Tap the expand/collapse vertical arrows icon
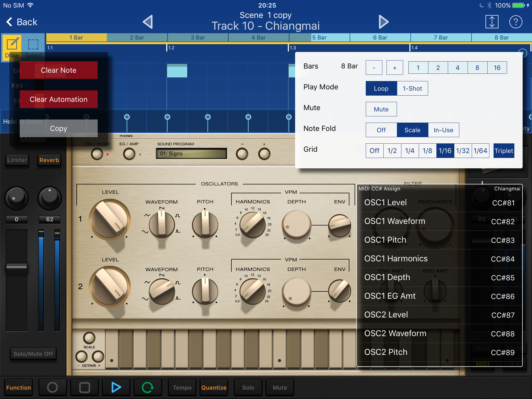Screen dimensions: 532x399 click(492, 22)
